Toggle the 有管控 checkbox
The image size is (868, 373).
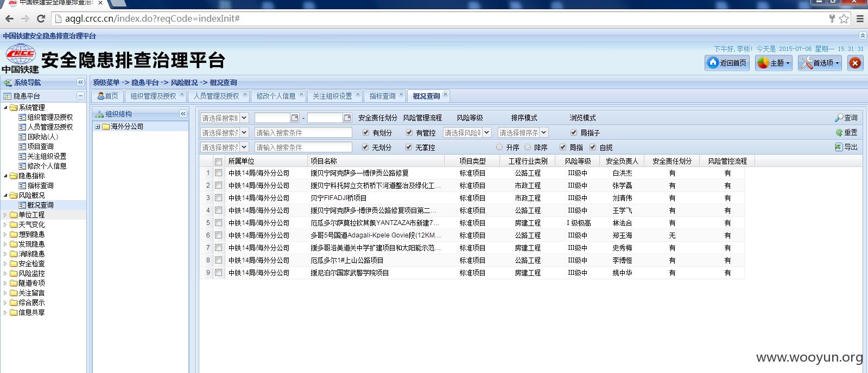coord(409,132)
